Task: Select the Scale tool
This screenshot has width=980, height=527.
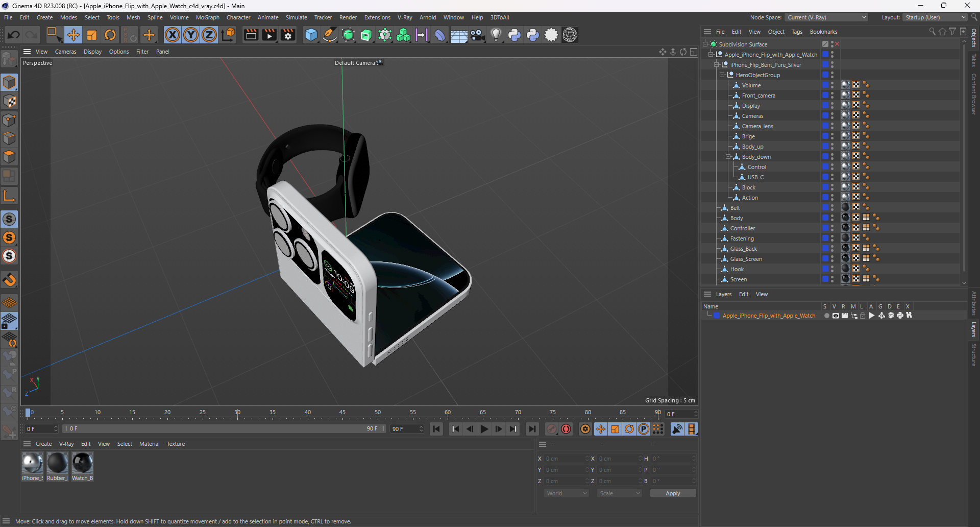Action: 92,35
